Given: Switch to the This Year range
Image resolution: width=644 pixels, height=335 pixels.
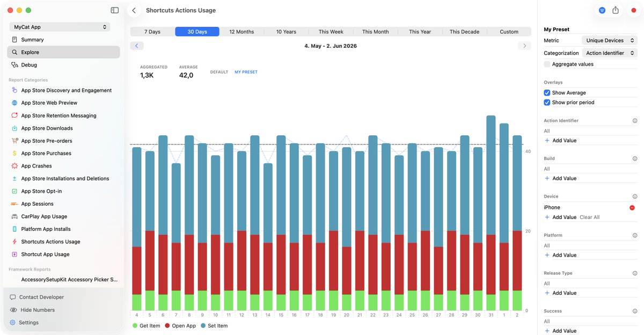Looking at the screenshot, I should click(420, 32).
